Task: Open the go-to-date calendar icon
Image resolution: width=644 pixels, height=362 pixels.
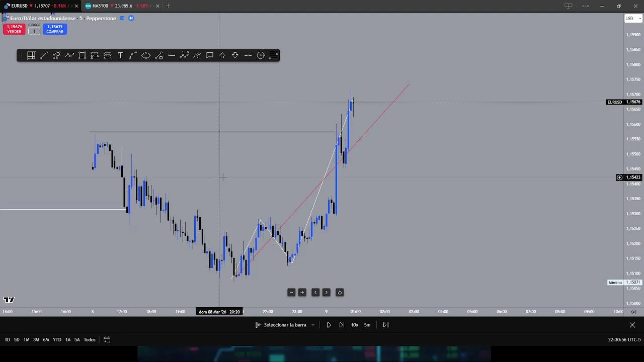Action: click(107, 339)
